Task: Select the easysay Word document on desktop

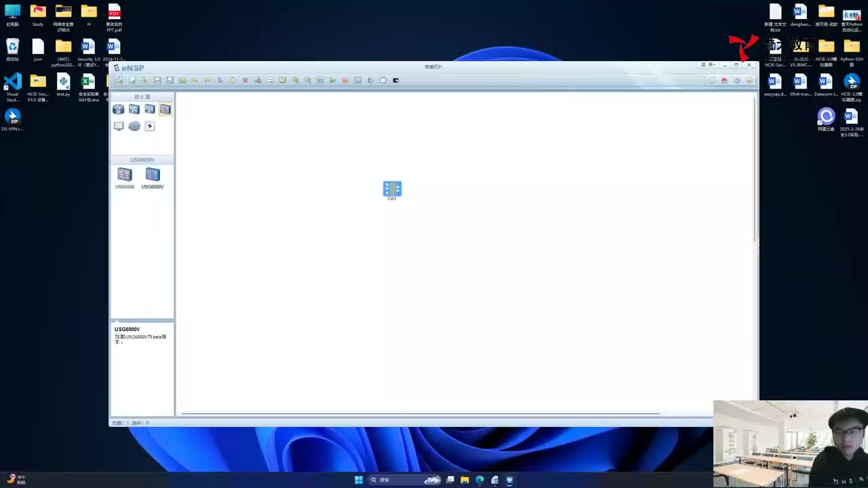Action: click(x=775, y=85)
